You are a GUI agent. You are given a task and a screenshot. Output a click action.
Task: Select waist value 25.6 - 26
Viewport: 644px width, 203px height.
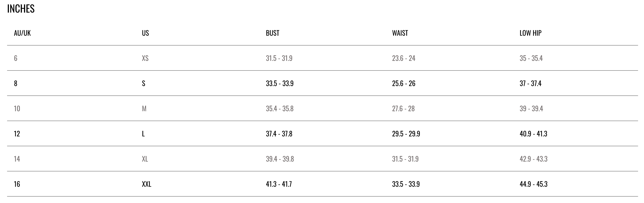404,83
